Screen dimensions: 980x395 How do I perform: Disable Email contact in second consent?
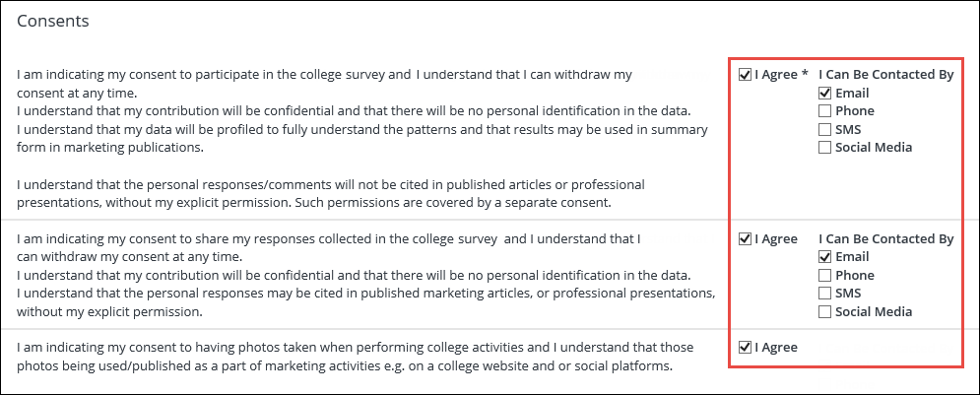click(x=824, y=257)
